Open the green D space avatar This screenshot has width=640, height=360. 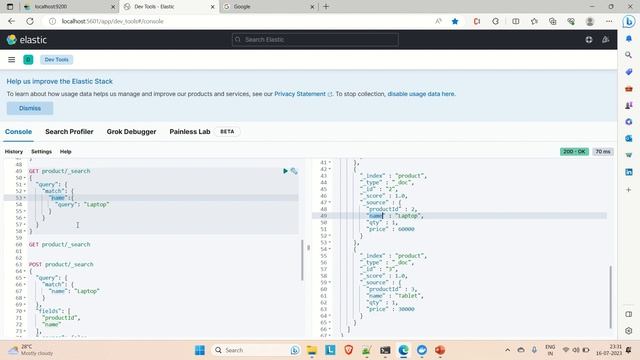(28, 60)
